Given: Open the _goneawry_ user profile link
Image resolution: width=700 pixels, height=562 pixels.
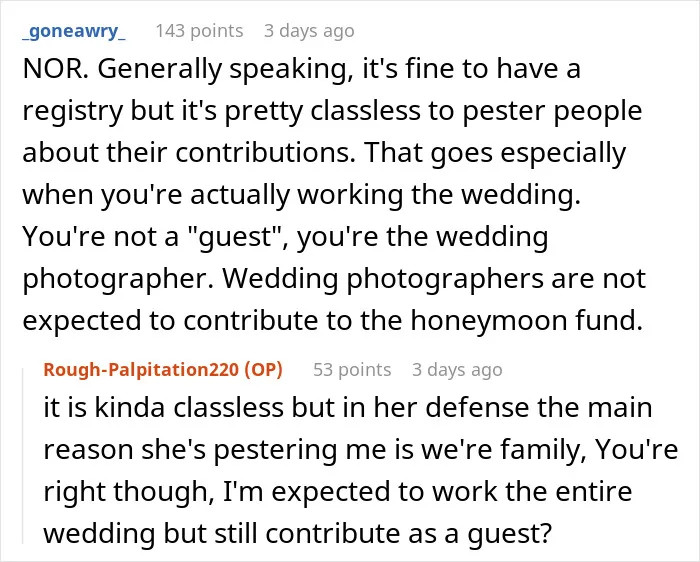Looking at the screenshot, I should [74, 31].
